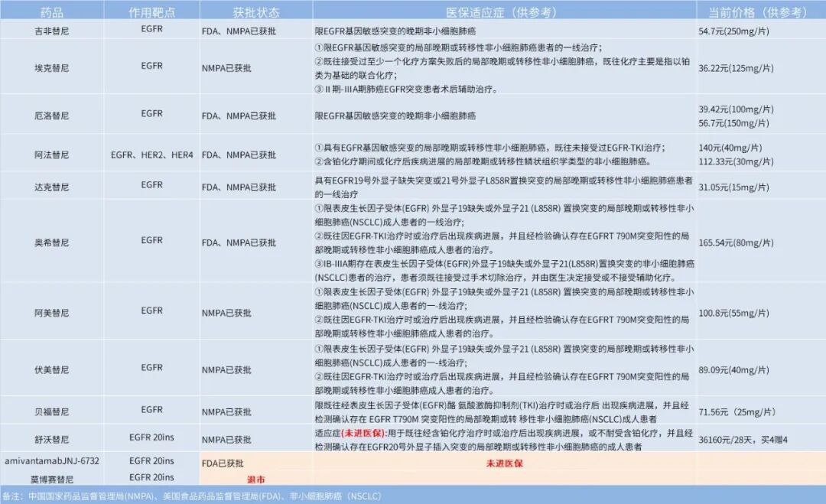
Task: Click price 165.54元(80mg/片)
Action: [x=736, y=242]
